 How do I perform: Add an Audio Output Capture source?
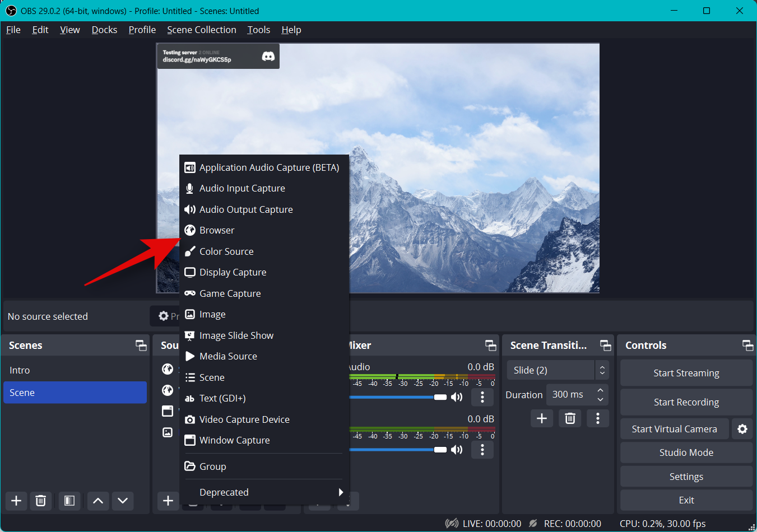[x=264, y=209]
